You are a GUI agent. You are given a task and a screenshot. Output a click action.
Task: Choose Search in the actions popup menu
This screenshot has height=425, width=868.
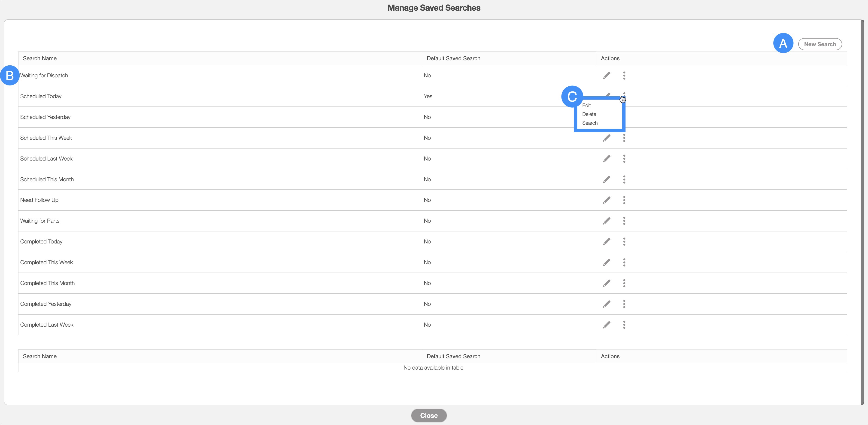pos(590,123)
